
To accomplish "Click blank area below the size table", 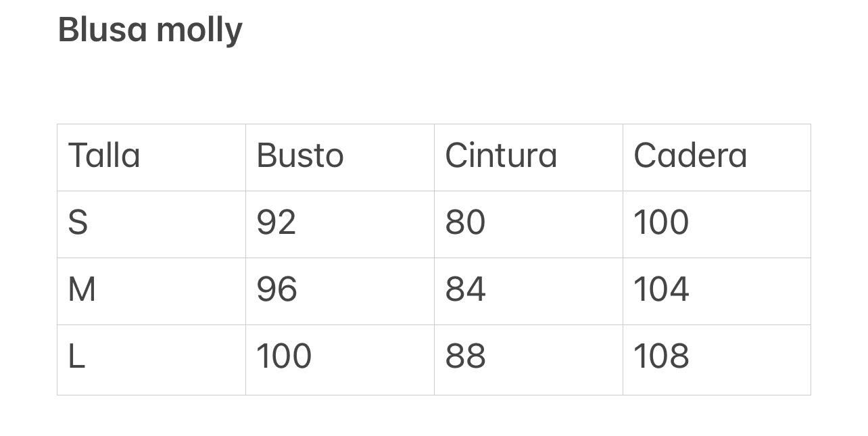I will pos(433,416).
